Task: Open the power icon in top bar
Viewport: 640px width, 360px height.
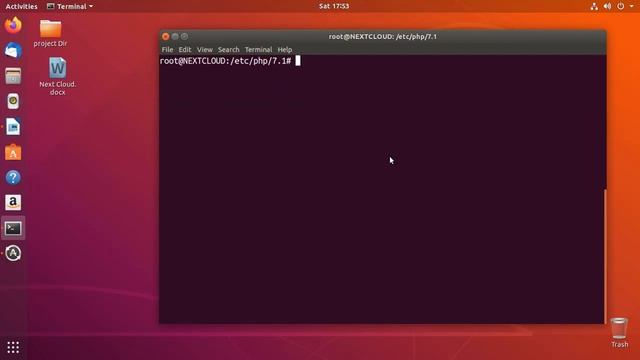Action: click(620, 6)
